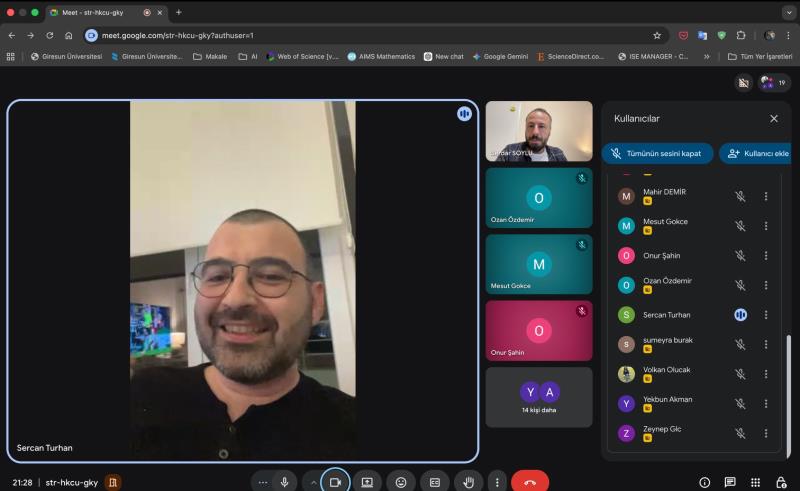Select the '14 kişi daha' tile
Image resolution: width=800 pixels, height=491 pixels.
[x=538, y=398]
